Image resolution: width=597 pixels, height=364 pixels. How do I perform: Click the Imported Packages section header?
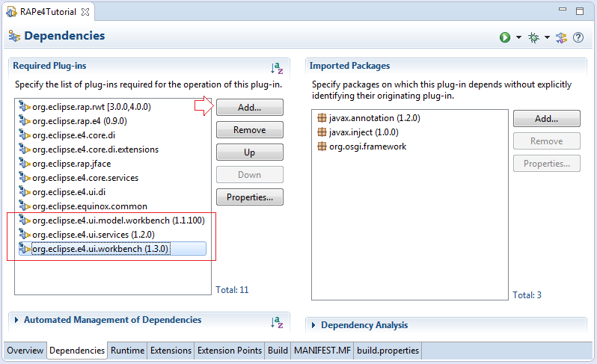(349, 66)
